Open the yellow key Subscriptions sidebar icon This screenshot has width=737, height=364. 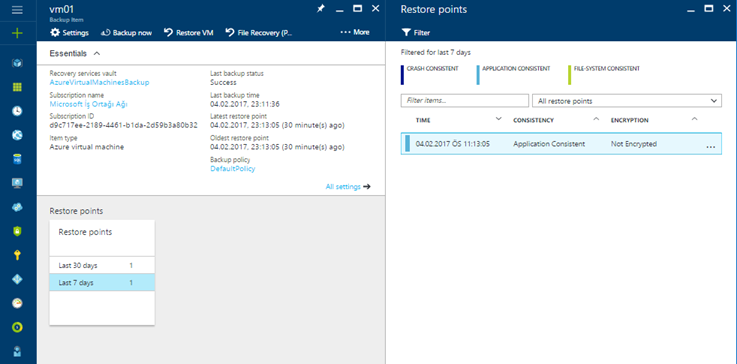17,255
